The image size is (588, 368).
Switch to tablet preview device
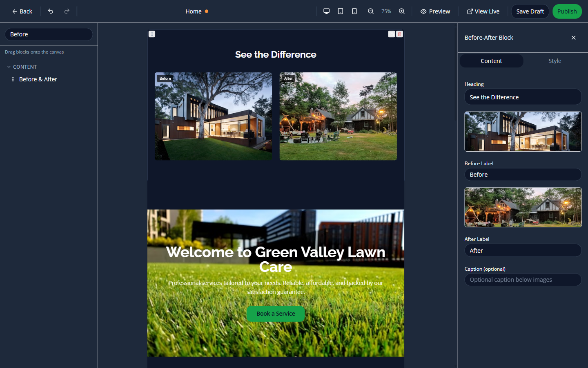pos(340,11)
